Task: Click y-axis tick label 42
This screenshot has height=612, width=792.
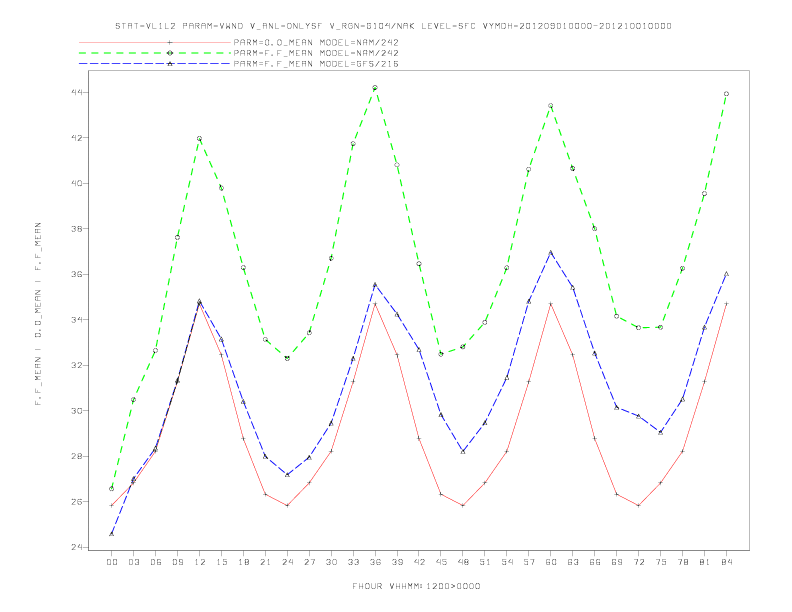Action: pos(78,138)
